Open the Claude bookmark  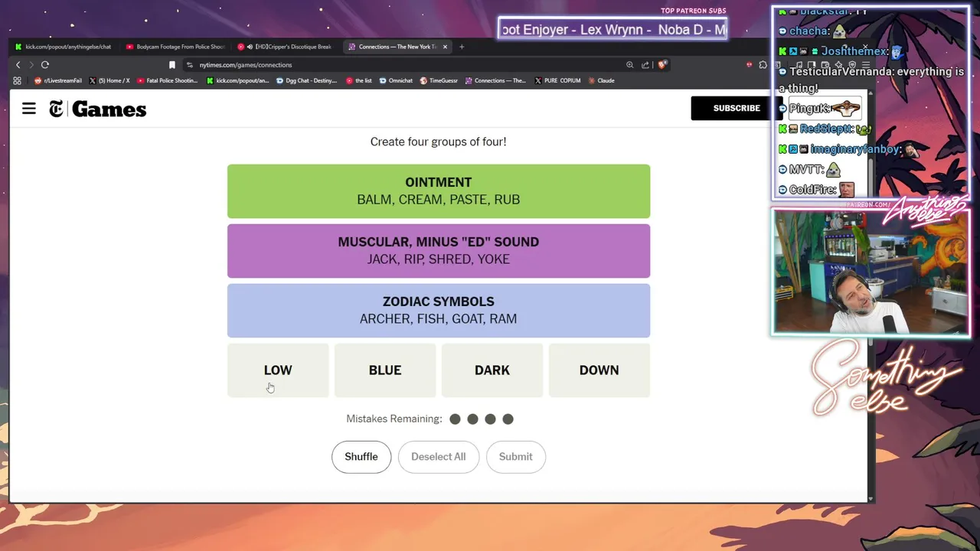[x=601, y=80]
